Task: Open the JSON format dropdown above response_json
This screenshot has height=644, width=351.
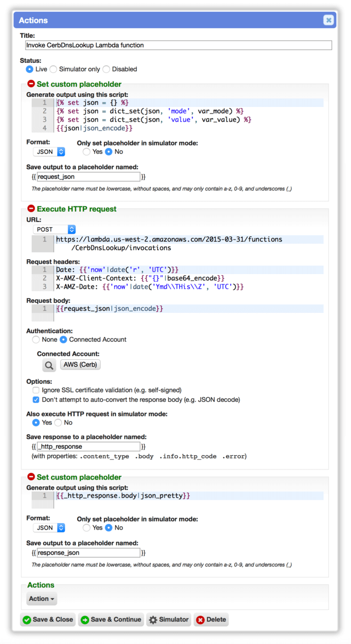Action: (x=49, y=528)
